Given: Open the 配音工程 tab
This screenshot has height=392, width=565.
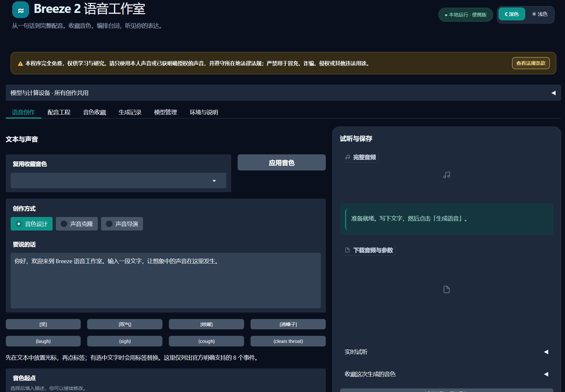Looking at the screenshot, I should click(x=59, y=112).
